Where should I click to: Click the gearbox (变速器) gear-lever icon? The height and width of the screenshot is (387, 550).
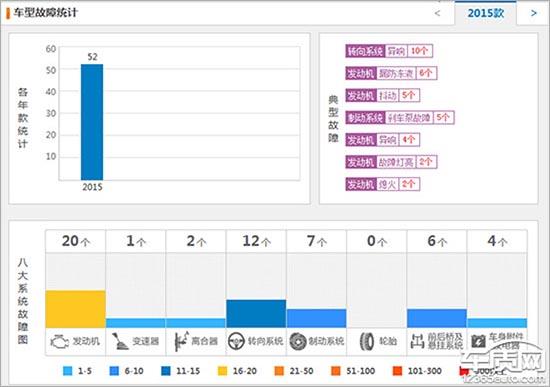(120, 341)
